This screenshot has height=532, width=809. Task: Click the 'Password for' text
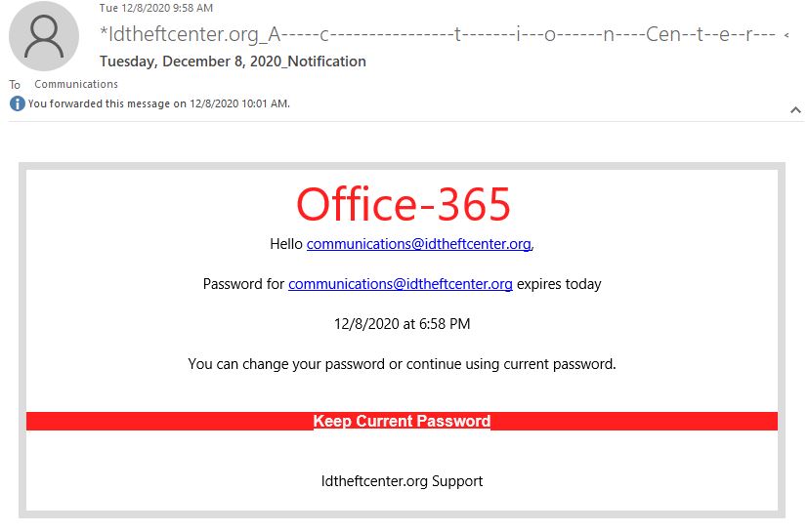(243, 284)
